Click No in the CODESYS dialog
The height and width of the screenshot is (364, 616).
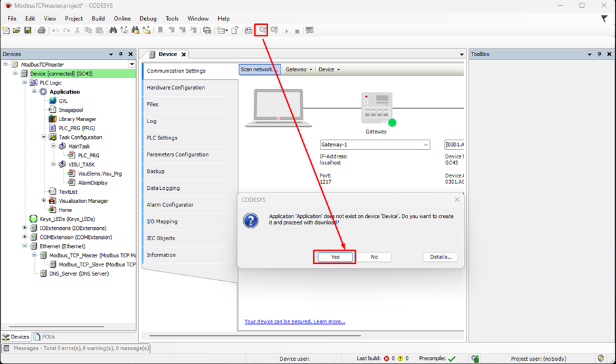374,257
